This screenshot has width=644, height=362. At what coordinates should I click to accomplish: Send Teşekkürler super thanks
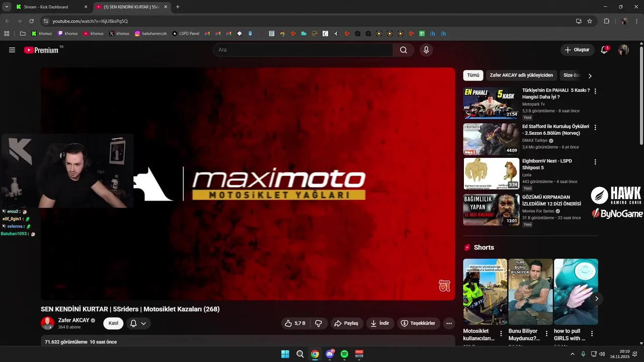click(x=418, y=323)
